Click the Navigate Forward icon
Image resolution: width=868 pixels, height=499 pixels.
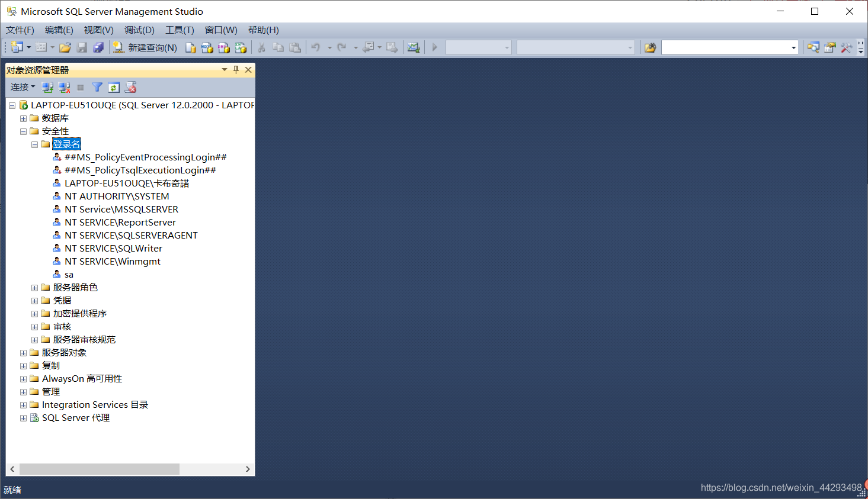point(392,47)
